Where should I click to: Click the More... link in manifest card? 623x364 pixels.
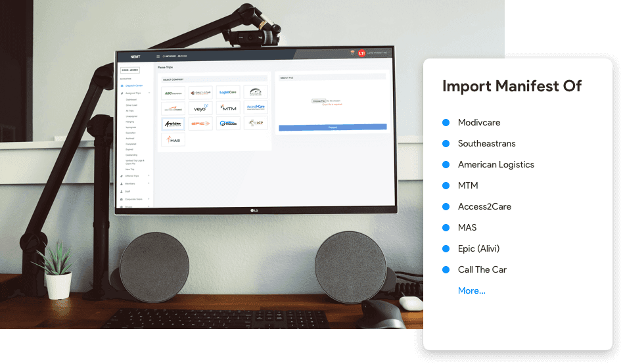[472, 290]
